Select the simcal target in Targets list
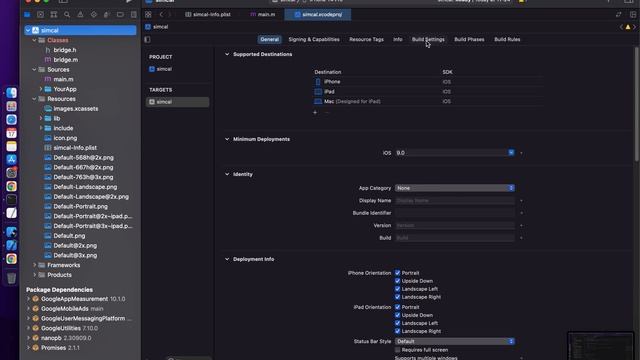Screen dimensions: 640x360 178,102
